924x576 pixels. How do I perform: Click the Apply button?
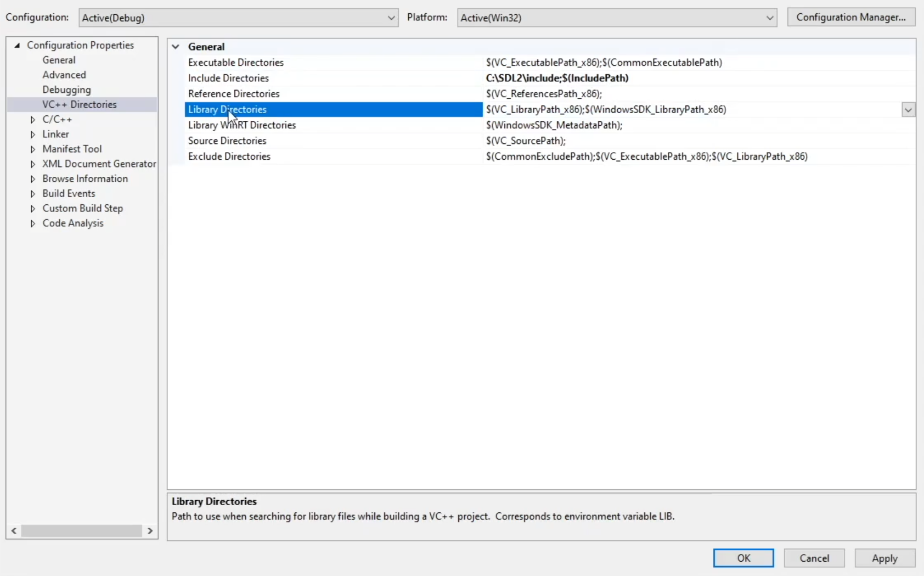(884, 558)
